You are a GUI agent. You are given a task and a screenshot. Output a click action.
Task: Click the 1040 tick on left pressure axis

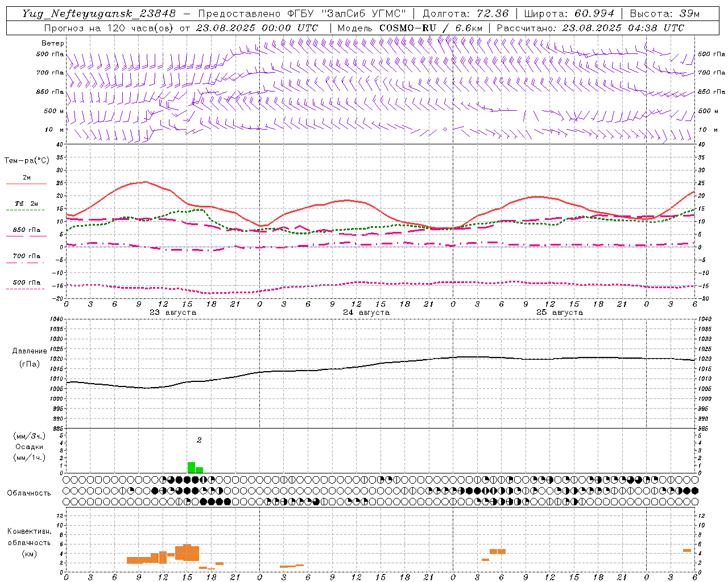(x=56, y=319)
